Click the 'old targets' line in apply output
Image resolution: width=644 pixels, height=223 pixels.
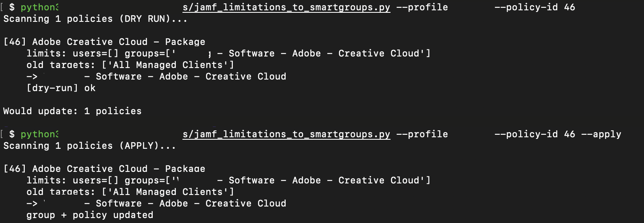(x=130, y=192)
